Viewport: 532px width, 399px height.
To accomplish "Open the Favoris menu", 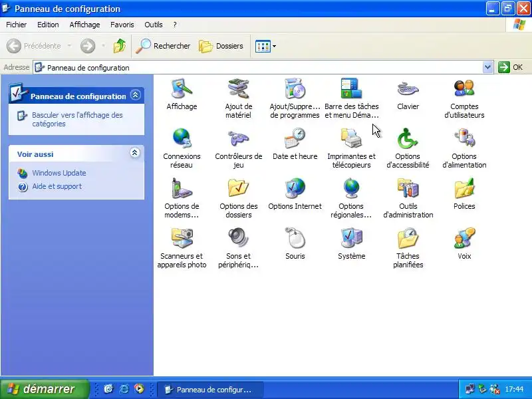I will [122, 25].
